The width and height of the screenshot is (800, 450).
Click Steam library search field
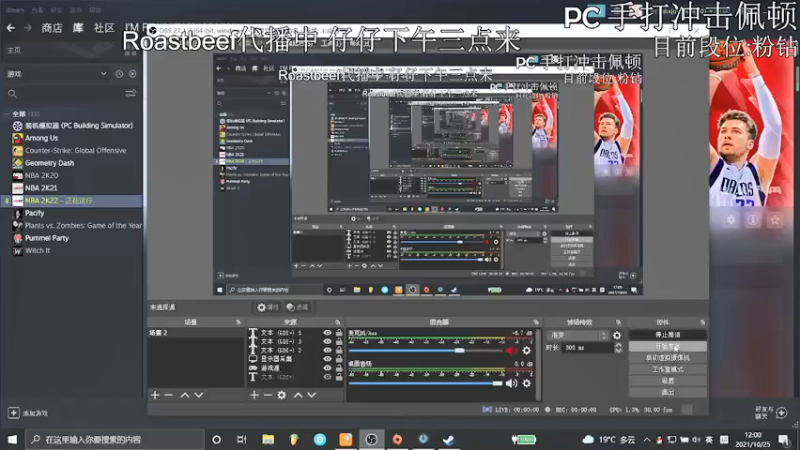click(x=64, y=94)
